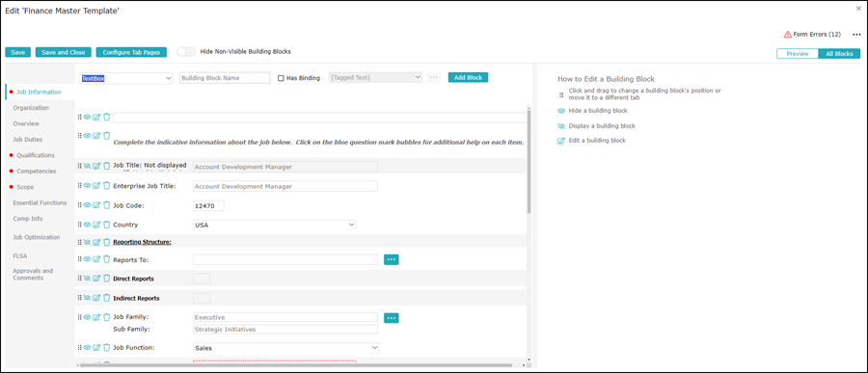Edit the Job Function building block
This screenshot has width=868, height=373.
pos(96,348)
